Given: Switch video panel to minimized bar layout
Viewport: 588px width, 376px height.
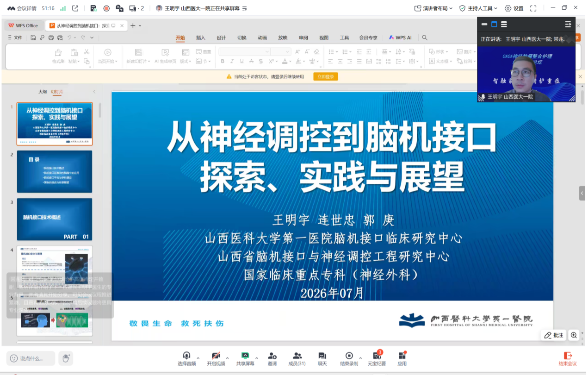Looking at the screenshot, I should click(x=484, y=24).
